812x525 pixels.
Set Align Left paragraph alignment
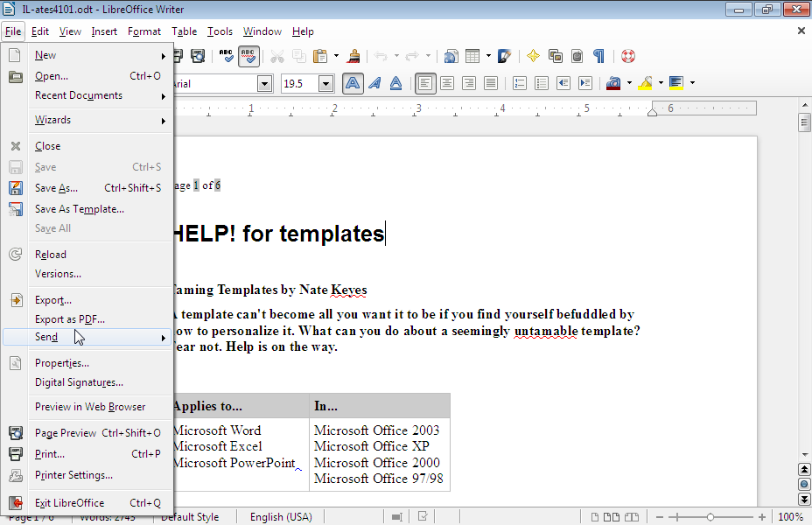(x=425, y=83)
